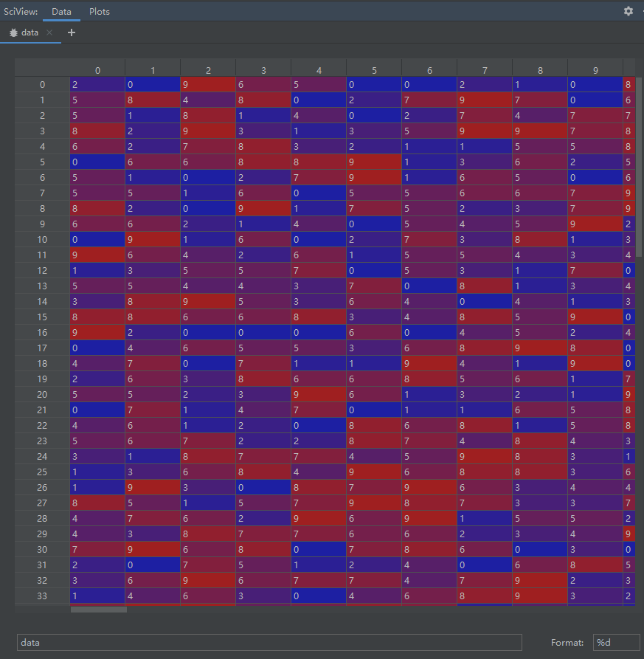Click the array icon on data tab
This screenshot has height=659, width=644.
tap(13, 32)
